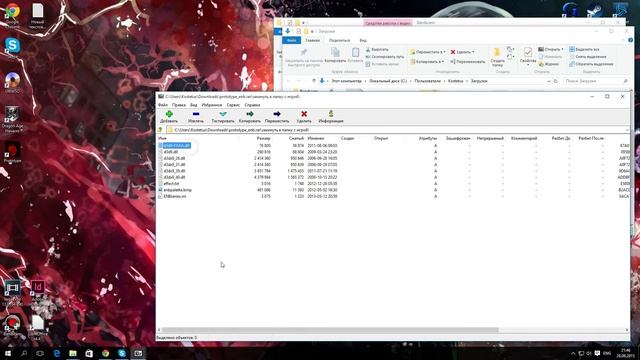The image size is (640, 360).
Task: Open the Windows Store taskbar icon
Action: (x=89, y=353)
